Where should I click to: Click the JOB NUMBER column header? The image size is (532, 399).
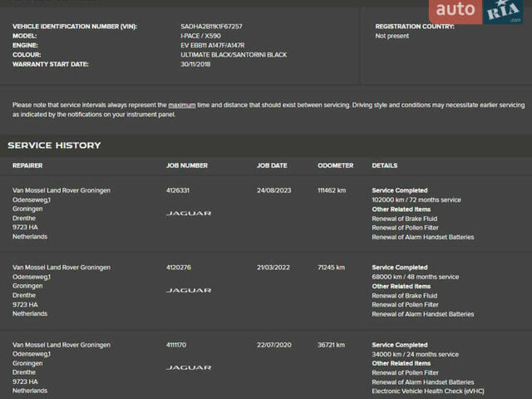click(x=187, y=165)
